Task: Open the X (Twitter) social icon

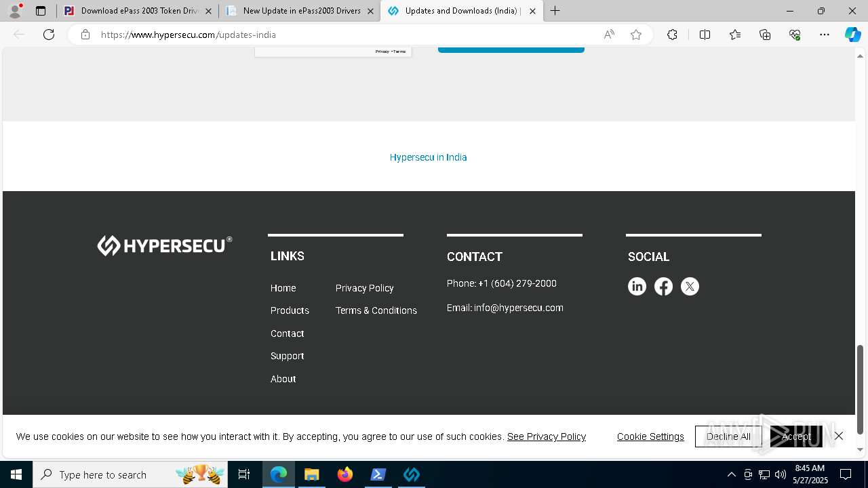Action: click(690, 287)
